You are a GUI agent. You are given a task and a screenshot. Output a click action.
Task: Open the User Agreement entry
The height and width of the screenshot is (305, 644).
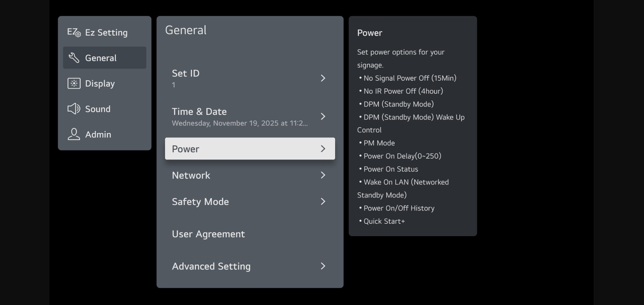point(208,234)
